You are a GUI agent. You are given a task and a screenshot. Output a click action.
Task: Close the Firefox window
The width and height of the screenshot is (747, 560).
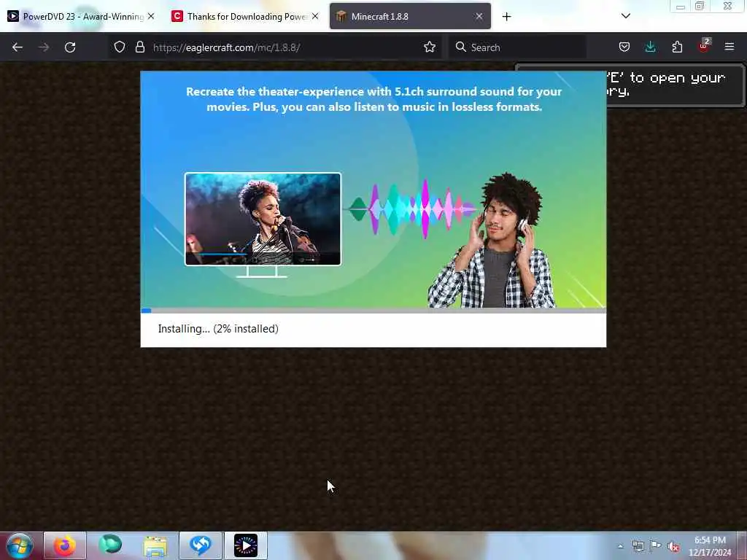pos(727,6)
